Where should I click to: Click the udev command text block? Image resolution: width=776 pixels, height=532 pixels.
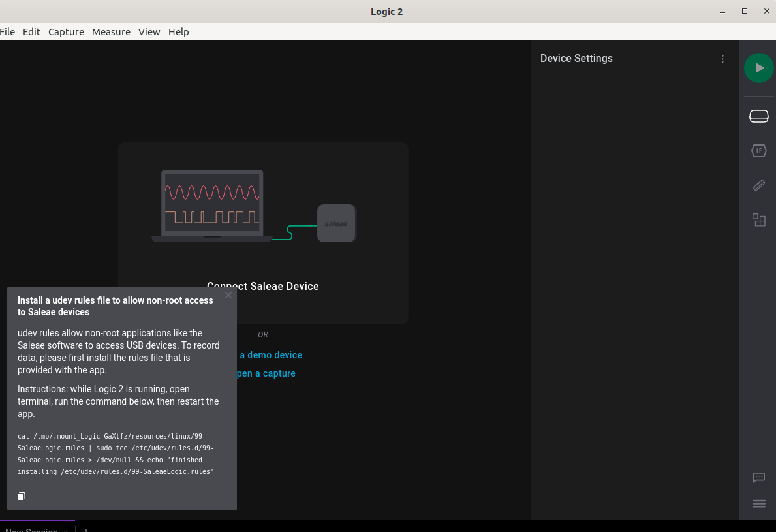116,454
